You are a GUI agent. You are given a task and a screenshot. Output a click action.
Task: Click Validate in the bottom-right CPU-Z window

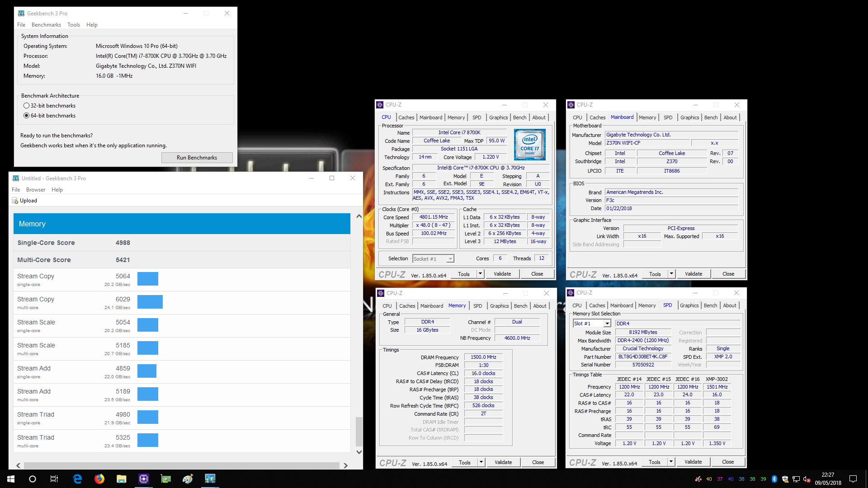point(693,462)
